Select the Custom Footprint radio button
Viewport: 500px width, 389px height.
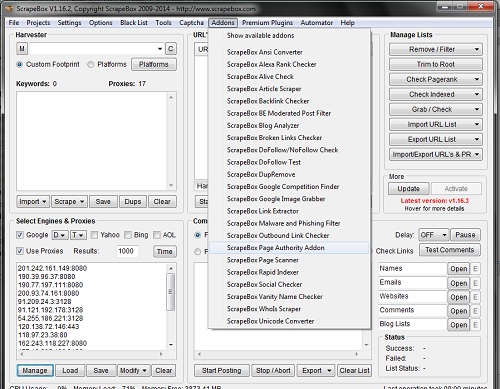(20, 64)
